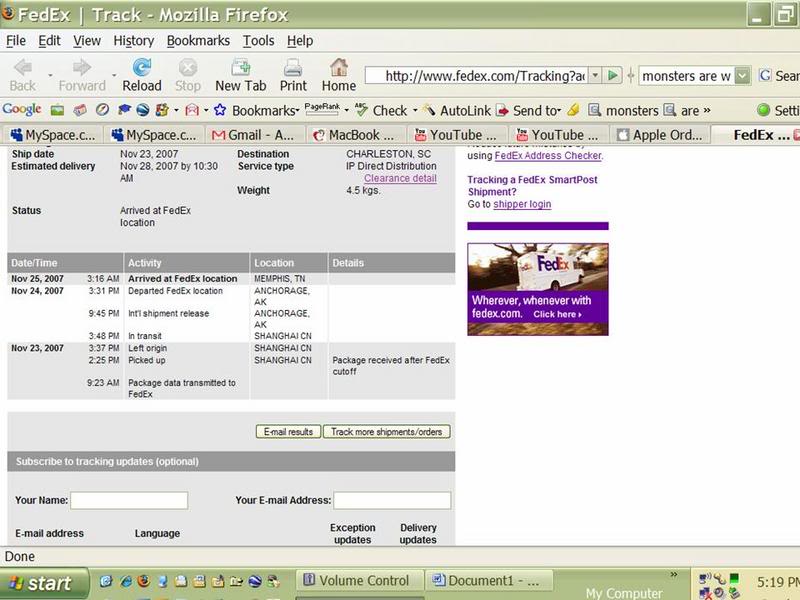This screenshot has height=600, width=800.
Task: Open the View menu
Action: [x=87, y=41]
